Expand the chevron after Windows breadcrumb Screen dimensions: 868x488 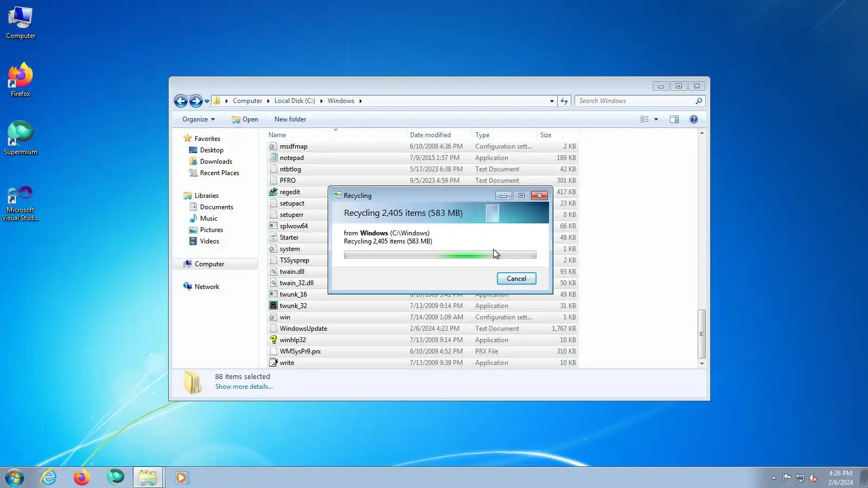coord(360,101)
